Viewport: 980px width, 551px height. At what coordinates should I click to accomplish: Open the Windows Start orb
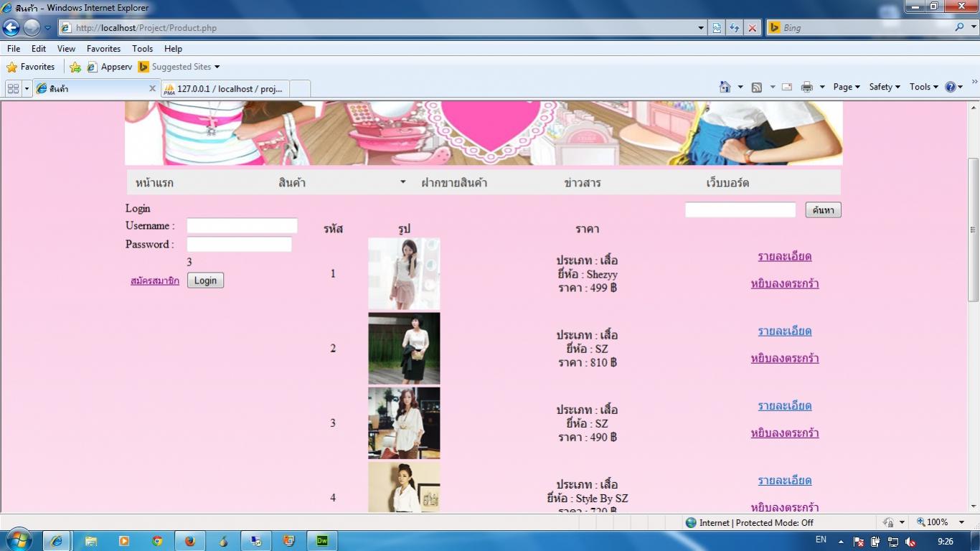[x=19, y=540]
